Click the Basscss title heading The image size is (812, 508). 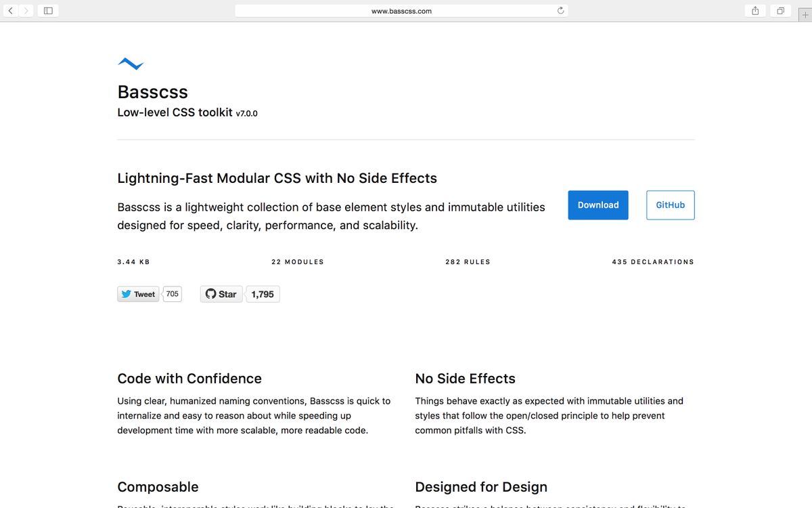point(153,92)
